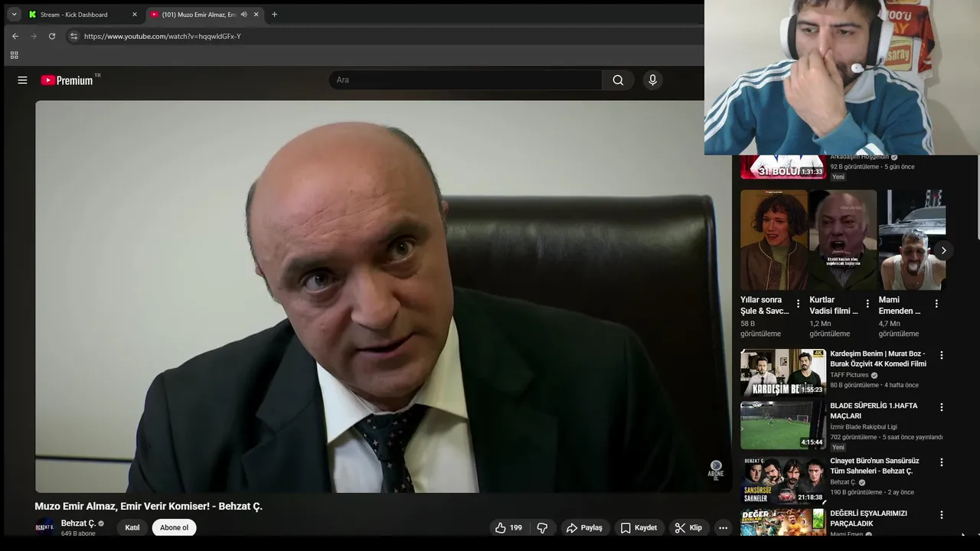Create a clip with Klip button
Screen dimensions: 980x551
click(688, 527)
